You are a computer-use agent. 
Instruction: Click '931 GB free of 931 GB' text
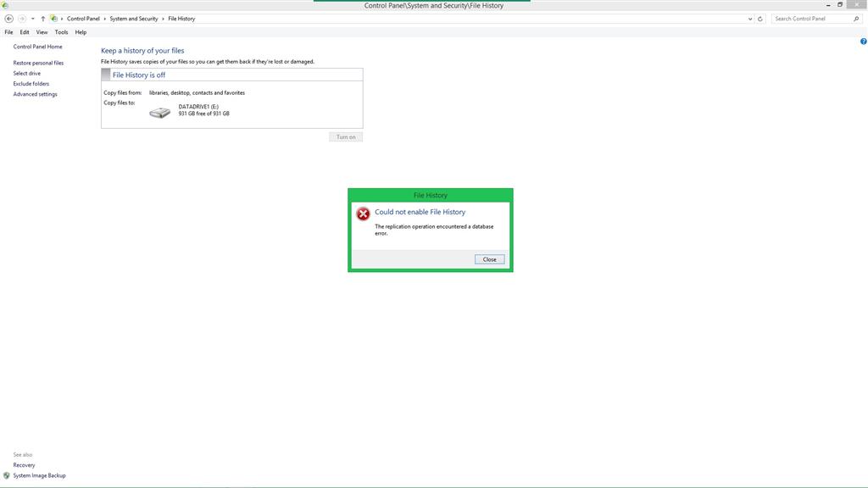click(x=203, y=114)
